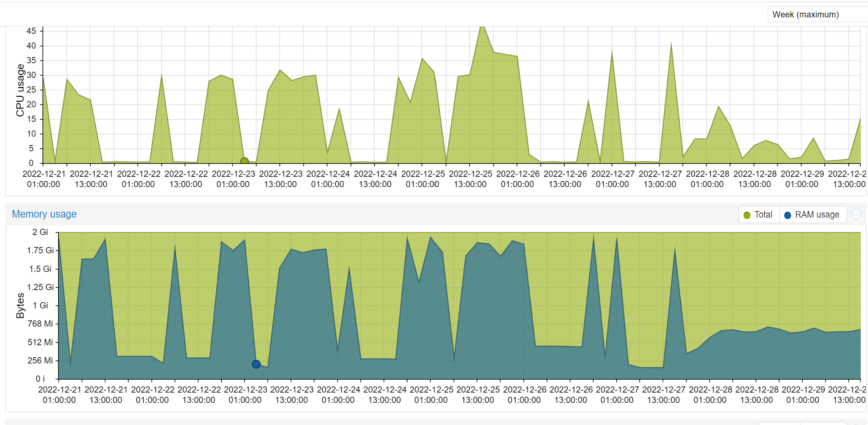868x425 pixels.
Task: Collapse the Memory usage panel with minus icon
Action: [x=856, y=214]
